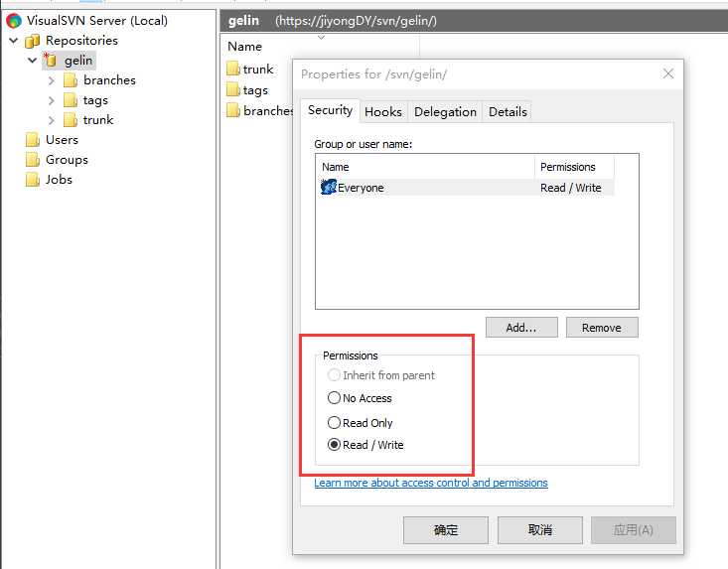This screenshot has height=569, width=728.
Task: Expand the branches folder node
Action: coord(51,80)
